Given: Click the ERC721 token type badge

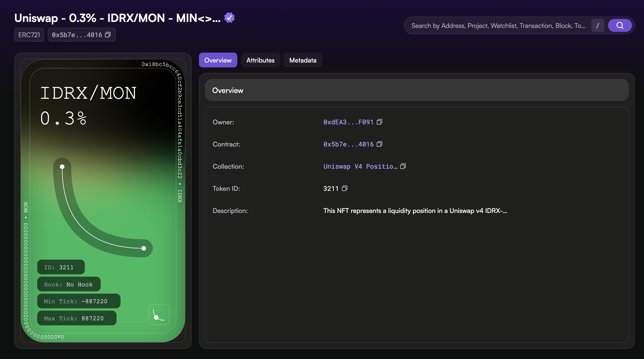Looking at the screenshot, I should tap(29, 35).
